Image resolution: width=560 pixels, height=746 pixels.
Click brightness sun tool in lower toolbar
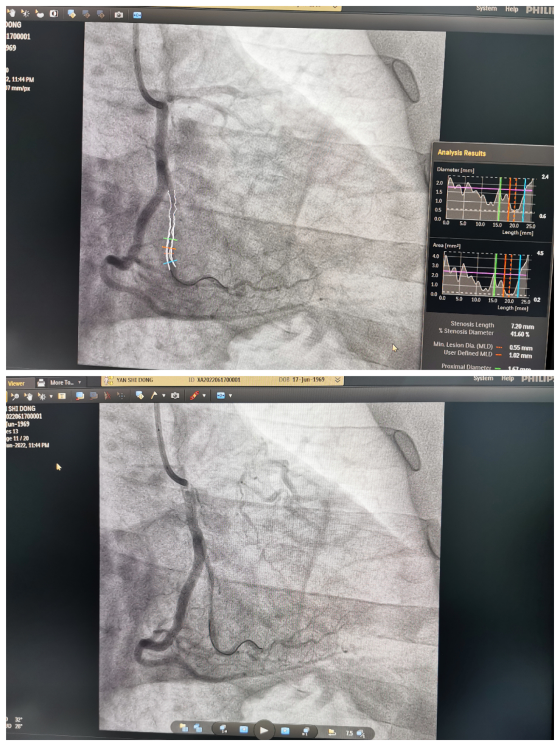(x=41, y=397)
